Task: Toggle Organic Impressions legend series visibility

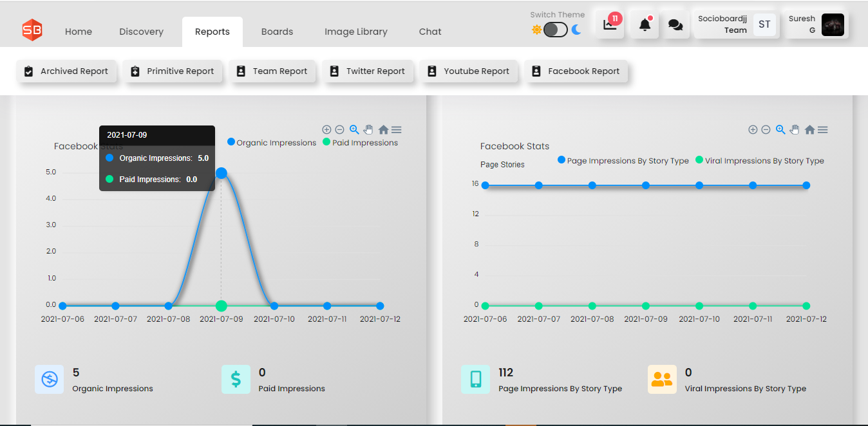Action: pyautogui.click(x=272, y=142)
